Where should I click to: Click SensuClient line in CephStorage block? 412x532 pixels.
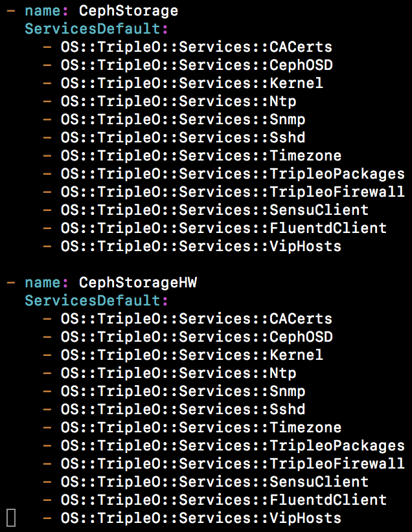(214, 210)
